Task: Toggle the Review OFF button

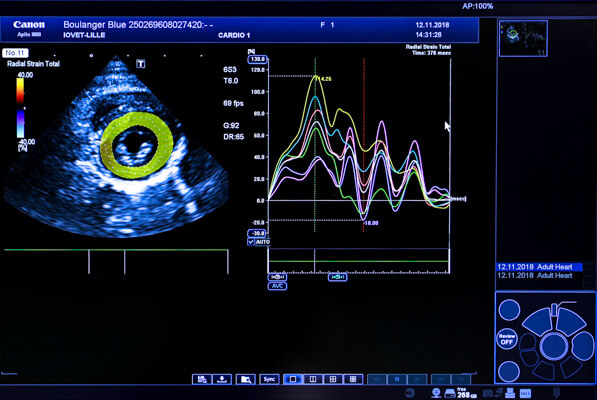Action: [507, 339]
